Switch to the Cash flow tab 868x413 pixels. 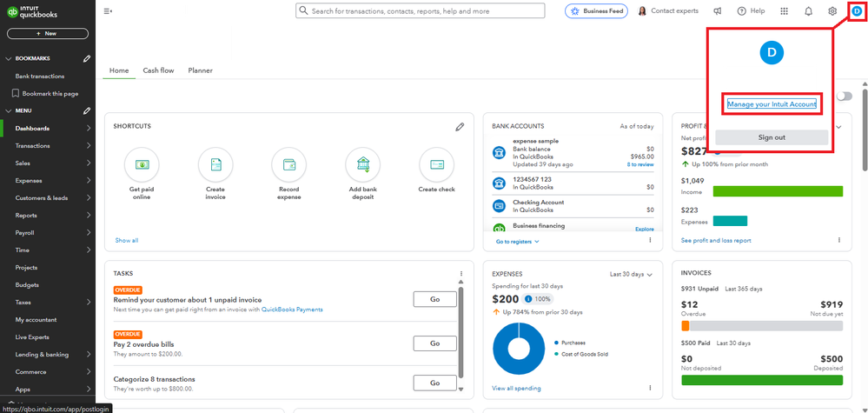(158, 71)
